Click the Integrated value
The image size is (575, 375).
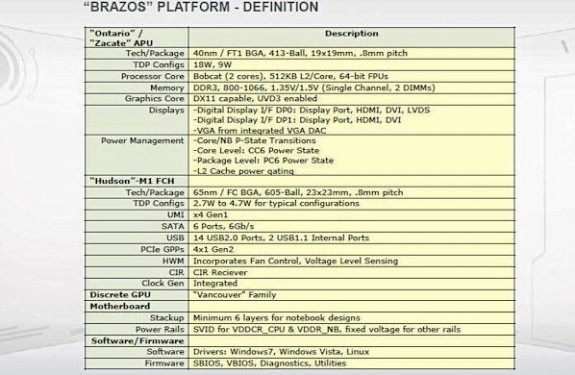pyautogui.click(x=215, y=283)
